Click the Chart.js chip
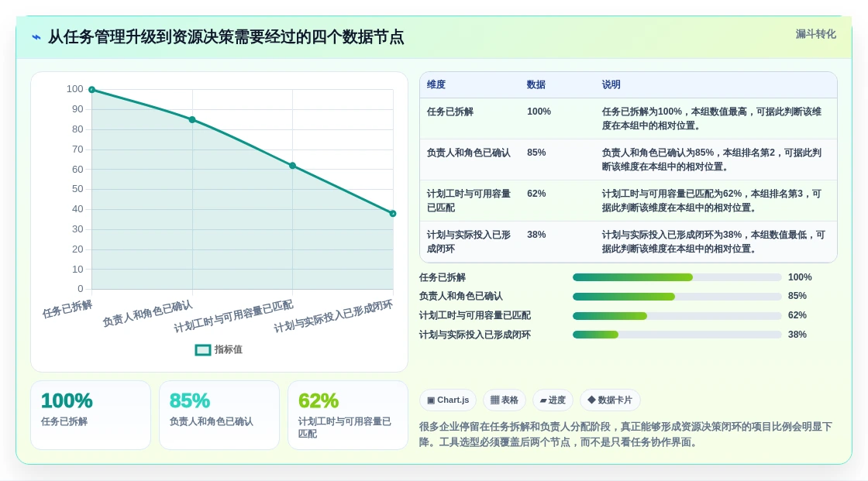Screen dimensions: 868x481 (x=448, y=400)
